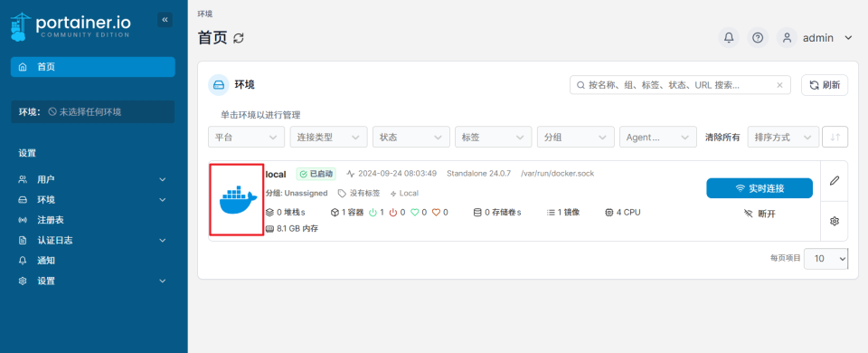The height and width of the screenshot is (353, 868).
Task: Open the 分组 group filter dropdown
Action: coord(575,137)
